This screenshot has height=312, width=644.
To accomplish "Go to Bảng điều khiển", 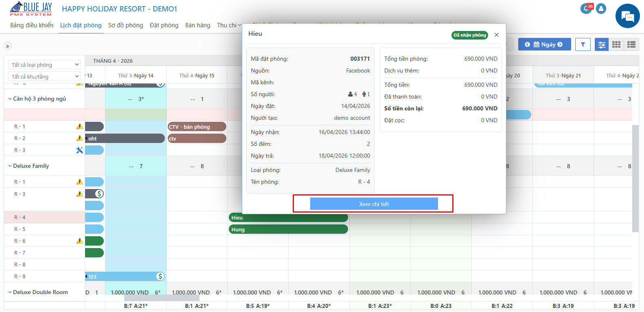I will click(32, 25).
